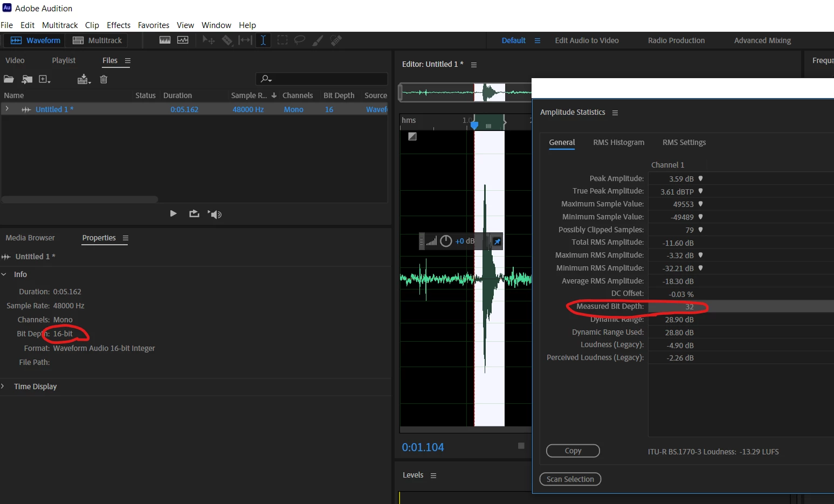Viewport: 834px width, 504px height.
Task: Select the General statistics tab
Action: [562, 142]
